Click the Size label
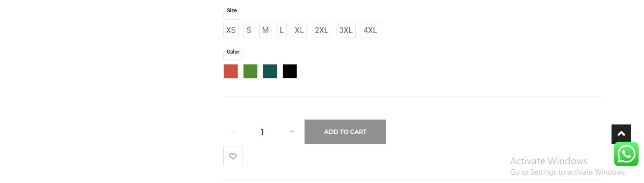Viewport: 644px width, 183px height. [x=232, y=11]
